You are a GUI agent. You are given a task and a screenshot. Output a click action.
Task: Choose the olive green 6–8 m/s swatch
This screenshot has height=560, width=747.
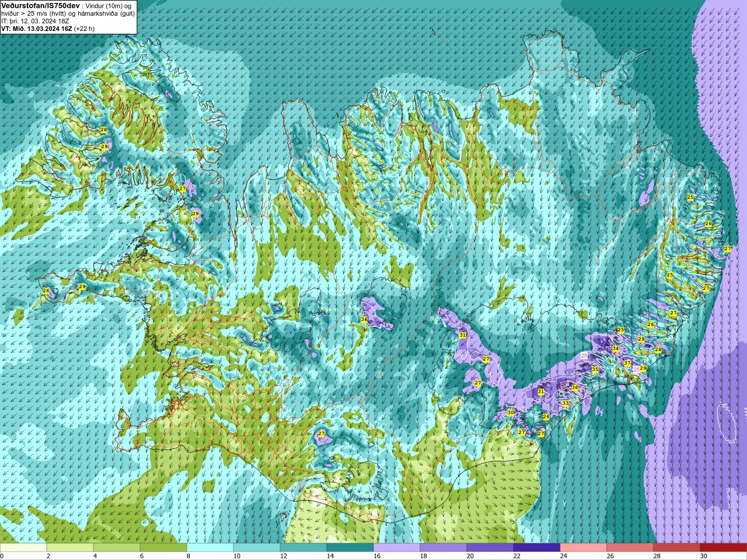click(x=163, y=548)
